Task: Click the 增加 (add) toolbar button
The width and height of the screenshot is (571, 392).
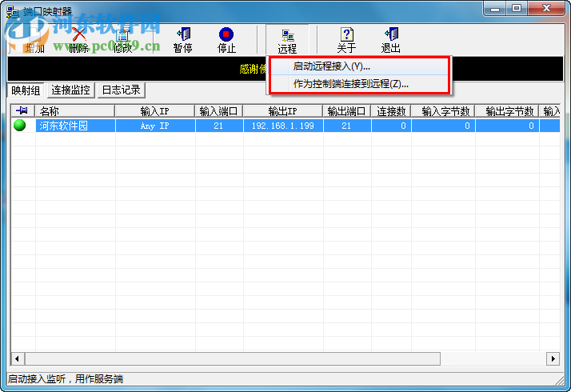Action: pos(34,40)
